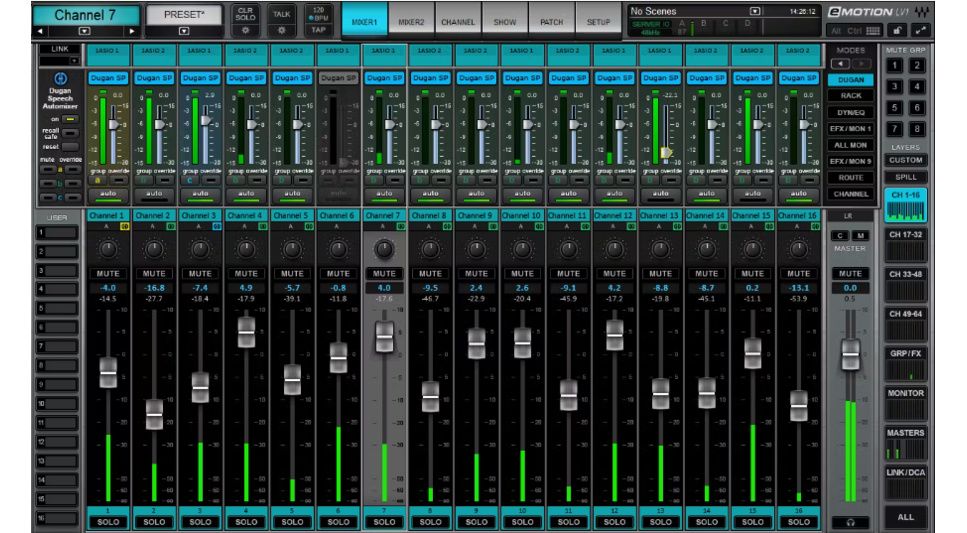Screen dimensions: 967x533
Task: Select the CH 17-32 layer
Action: click(905, 246)
